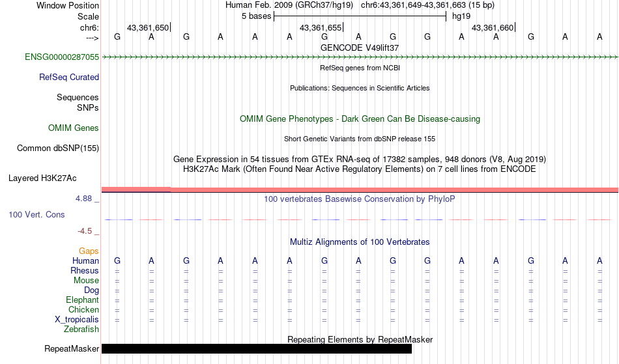This screenshot has width=619, height=364.
Task: Click the SNPs track label
Action: tap(88, 107)
